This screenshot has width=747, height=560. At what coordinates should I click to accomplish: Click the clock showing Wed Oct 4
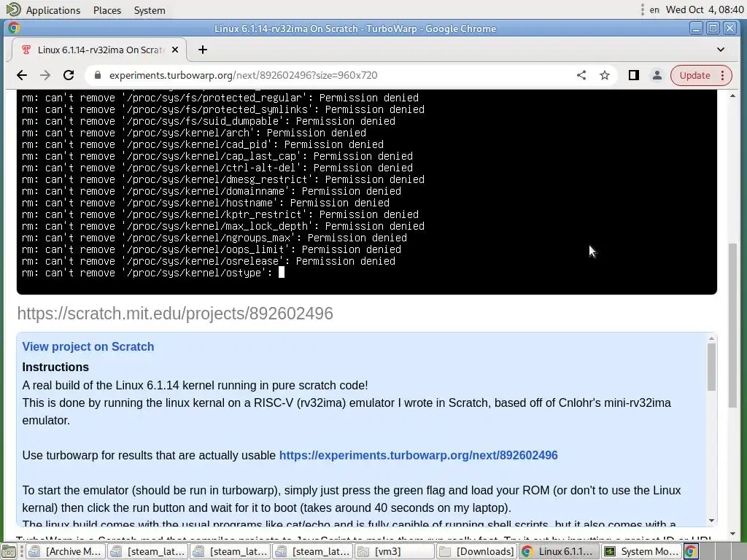(704, 10)
